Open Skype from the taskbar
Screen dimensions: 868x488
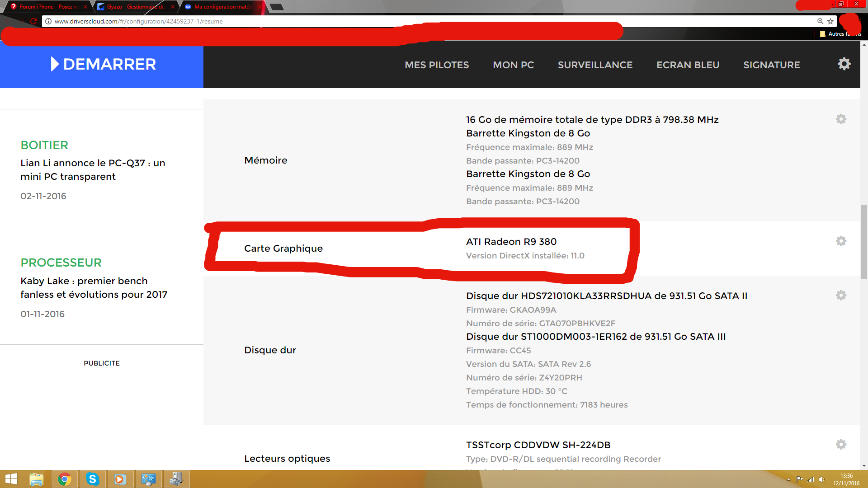92,479
